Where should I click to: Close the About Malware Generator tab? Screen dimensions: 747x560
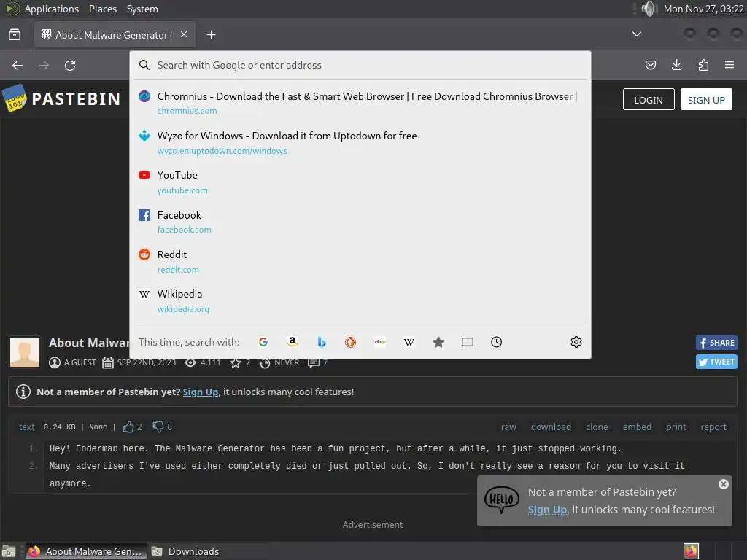tap(184, 35)
